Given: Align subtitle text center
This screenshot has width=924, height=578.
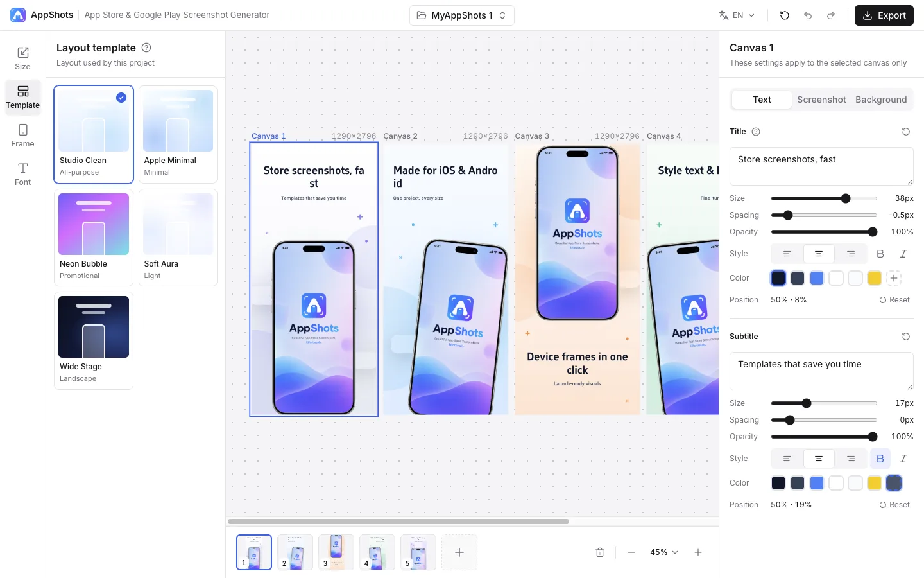Looking at the screenshot, I should tap(819, 459).
